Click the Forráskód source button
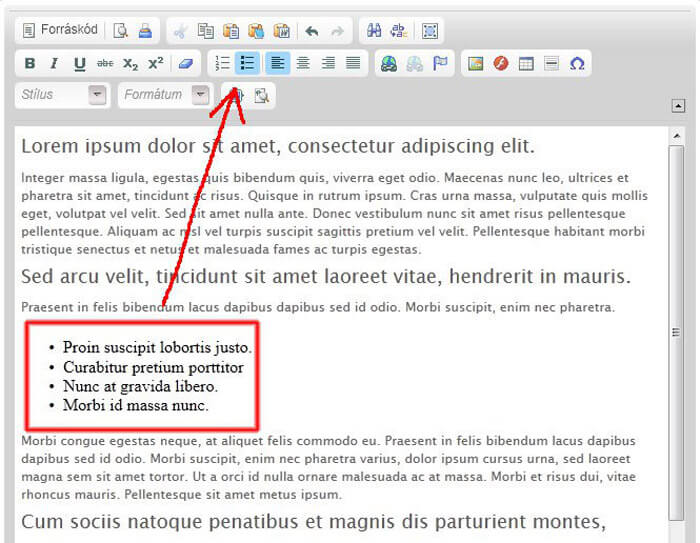 point(58,30)
